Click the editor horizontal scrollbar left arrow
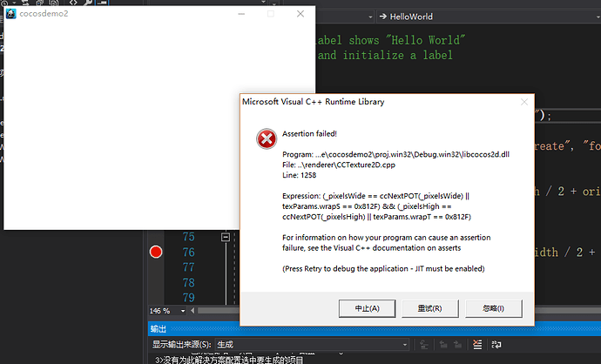Screen dimensions: 601x364 (192, 311)
